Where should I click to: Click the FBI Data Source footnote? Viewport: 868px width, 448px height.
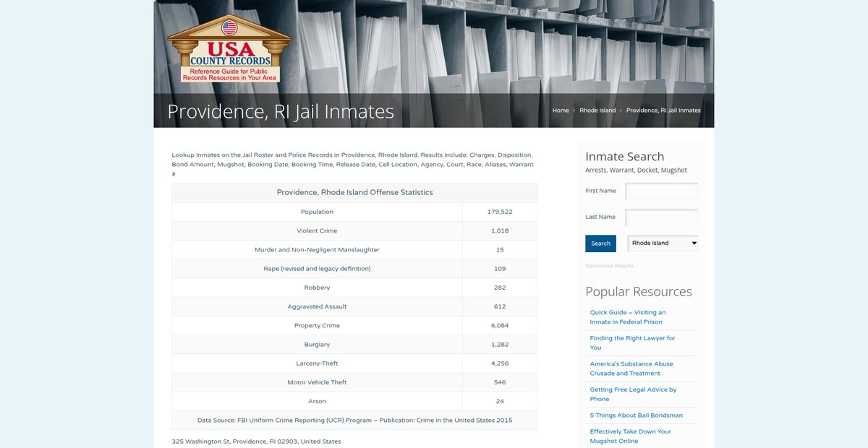point(354,420)
